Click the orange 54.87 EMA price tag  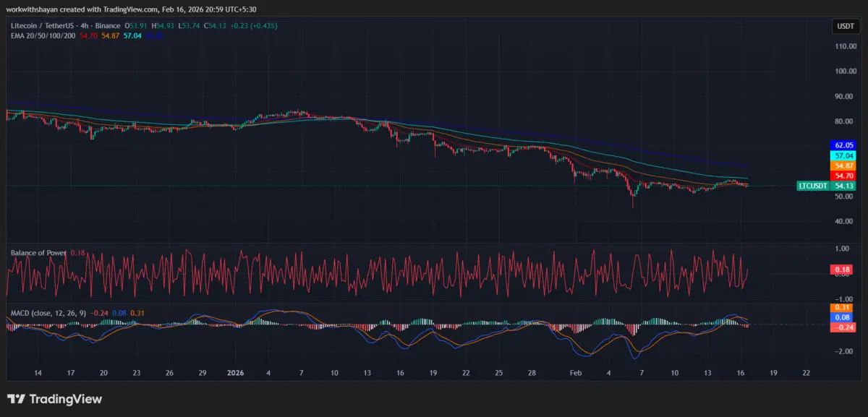[x=843, y=165]
